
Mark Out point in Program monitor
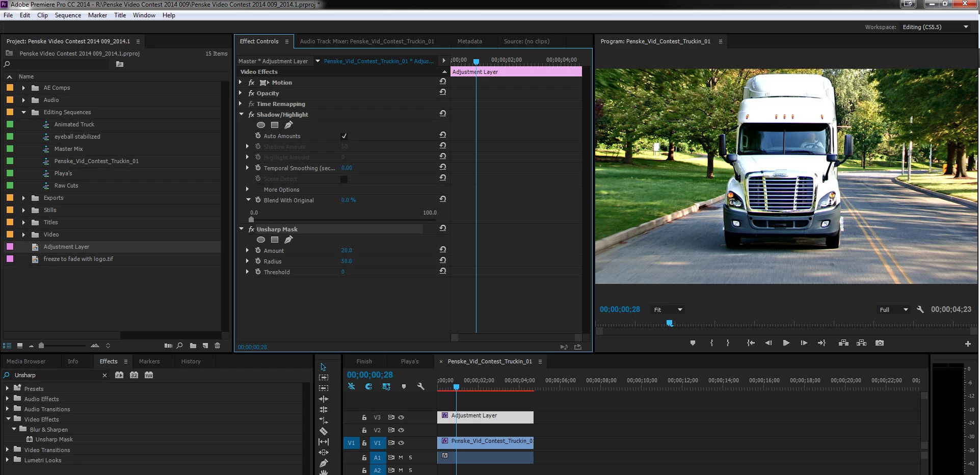pos(728,343)
